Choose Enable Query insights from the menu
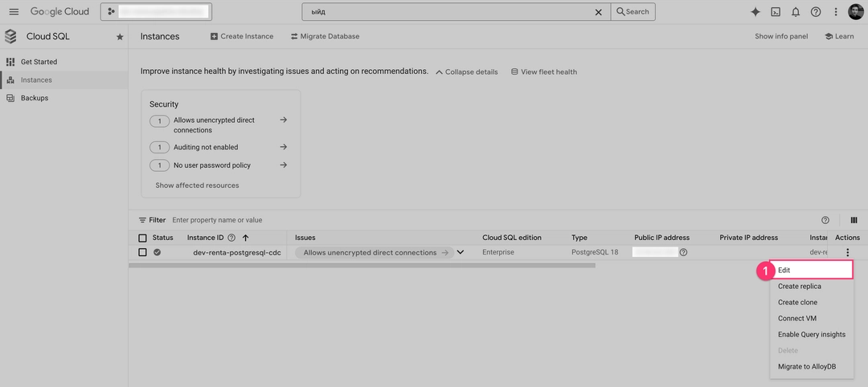 [x=812, y=335]
